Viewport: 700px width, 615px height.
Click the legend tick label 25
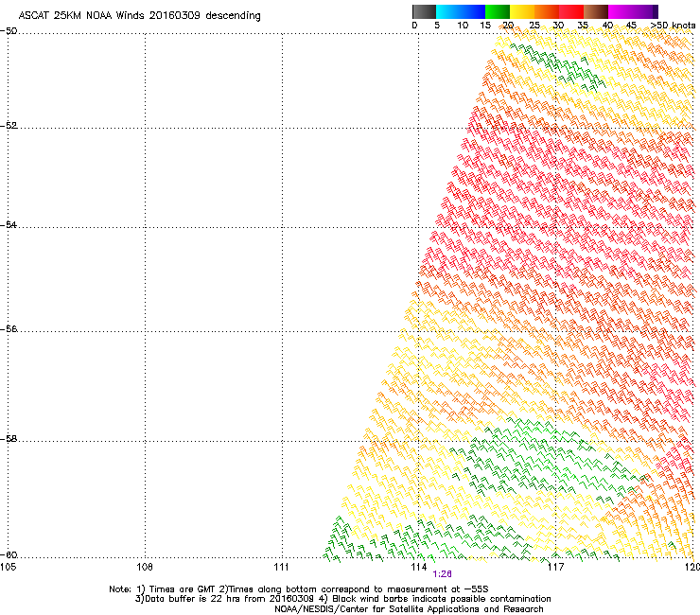pos(534,26)
